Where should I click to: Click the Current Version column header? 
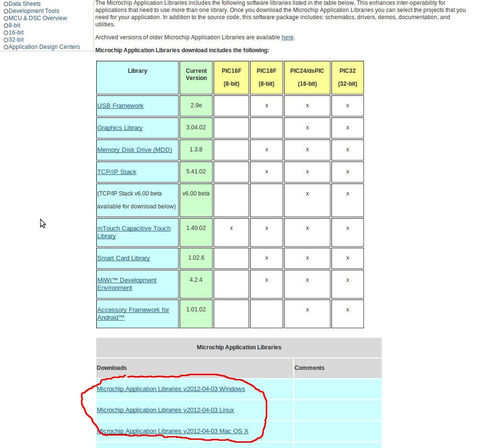(x=196, y=78)
